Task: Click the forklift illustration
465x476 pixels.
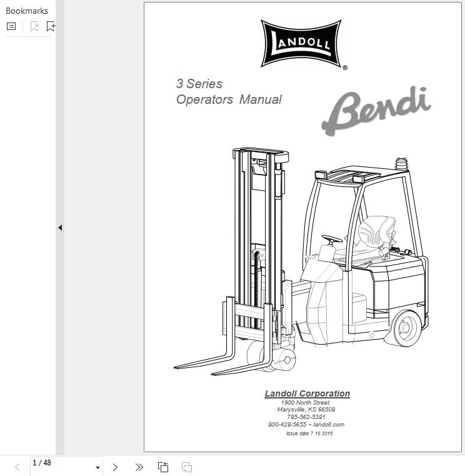Action: click(301, 261)
